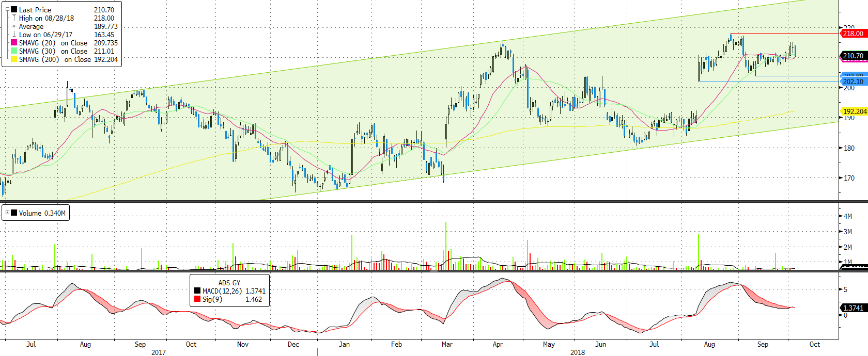The image size is (868, 356).
Task: Collapse the Volume legend using its expander box
Action: [x=7, y=213]
